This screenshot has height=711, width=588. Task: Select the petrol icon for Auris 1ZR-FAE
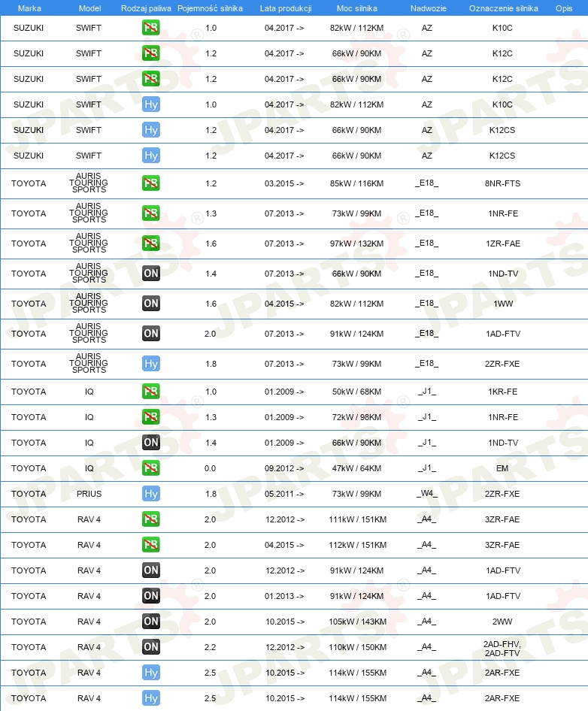coord(150,244)
